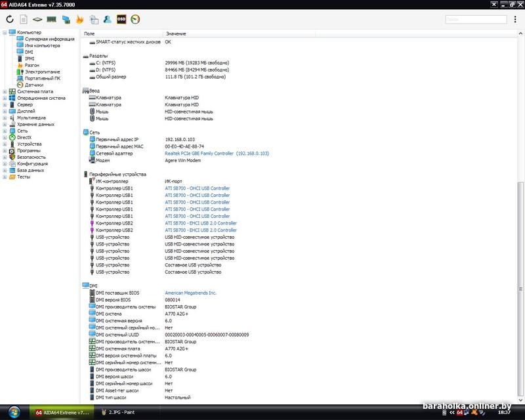Click the Тесты icon in tree
The image size is (525, 420).
[12, 177]
